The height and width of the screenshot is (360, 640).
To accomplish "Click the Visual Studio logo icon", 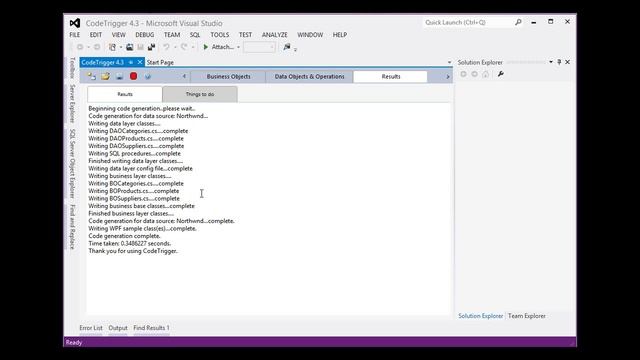I will 75,23.
